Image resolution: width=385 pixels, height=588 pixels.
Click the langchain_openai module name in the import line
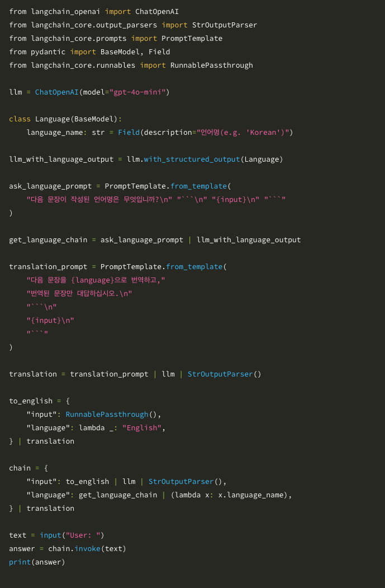pyautogui.click(x=65, y=12)
